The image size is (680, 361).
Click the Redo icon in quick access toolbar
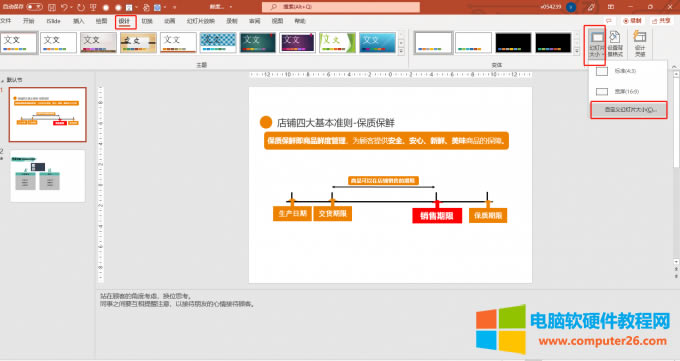[x=81, y=7]
